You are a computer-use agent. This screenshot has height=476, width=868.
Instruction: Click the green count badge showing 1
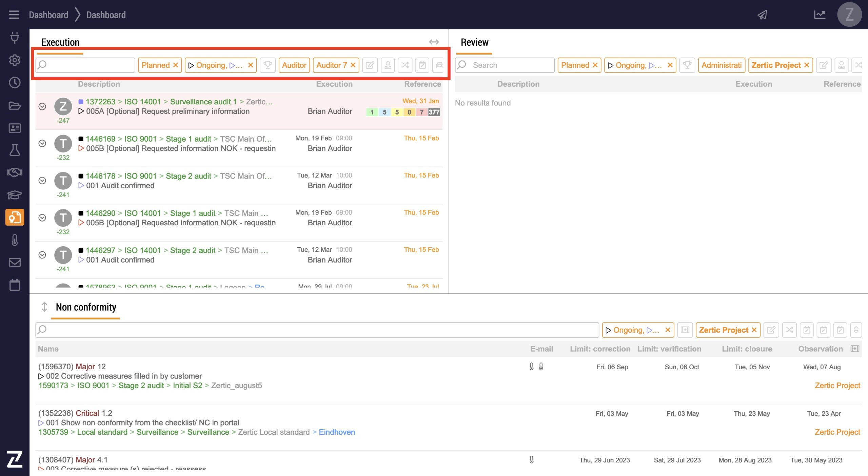pyautogui.click(x=372, y=112)
